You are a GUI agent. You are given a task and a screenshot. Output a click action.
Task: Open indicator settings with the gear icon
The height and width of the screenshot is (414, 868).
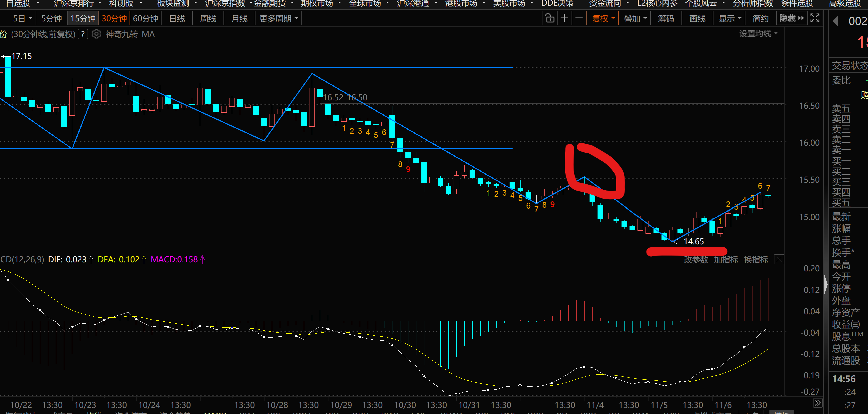coord(96,34)
